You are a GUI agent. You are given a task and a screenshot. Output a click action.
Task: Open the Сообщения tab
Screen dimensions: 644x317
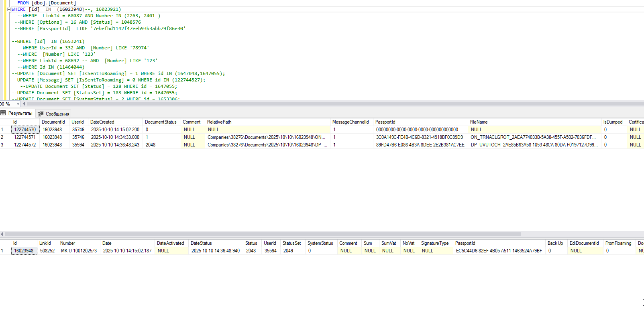point(57,114)
